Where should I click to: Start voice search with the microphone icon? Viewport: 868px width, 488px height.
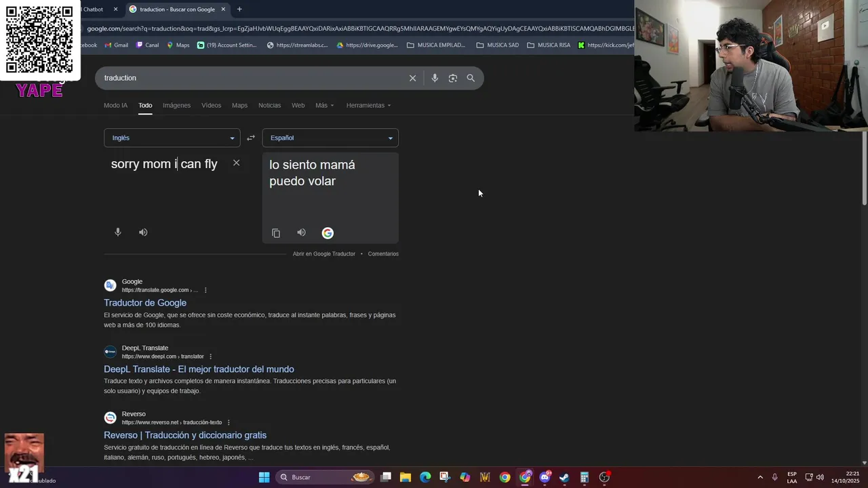point(435,78)
